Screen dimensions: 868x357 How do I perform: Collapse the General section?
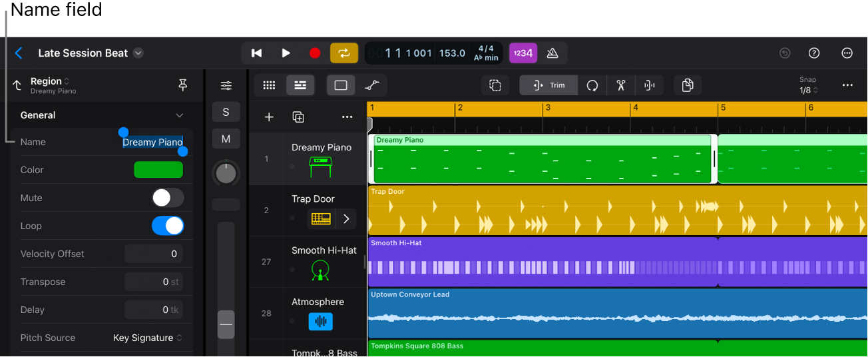[x=179, y=115]
